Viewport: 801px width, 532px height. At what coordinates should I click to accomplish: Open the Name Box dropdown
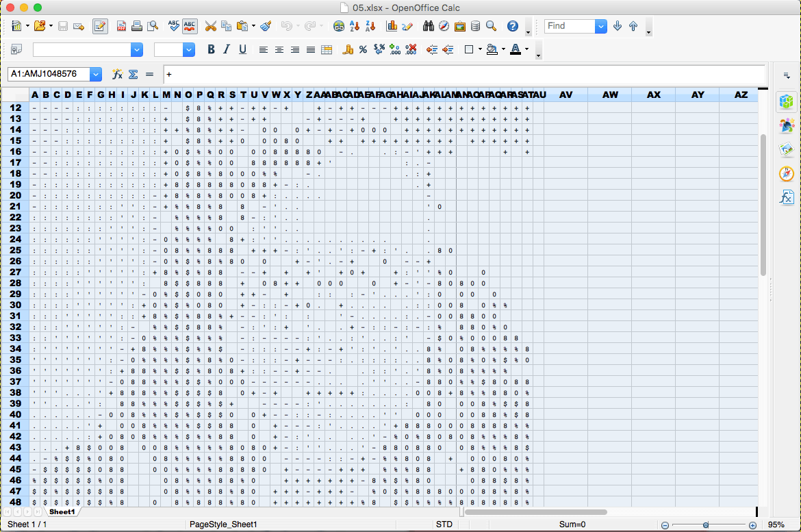coord(95,74)
